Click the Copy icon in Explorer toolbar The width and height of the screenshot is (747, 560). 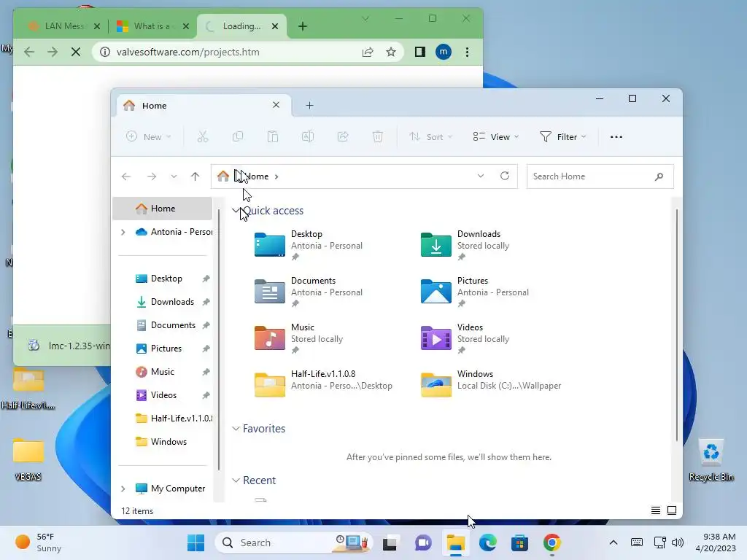pyautogui.click(x=238, y=136)
